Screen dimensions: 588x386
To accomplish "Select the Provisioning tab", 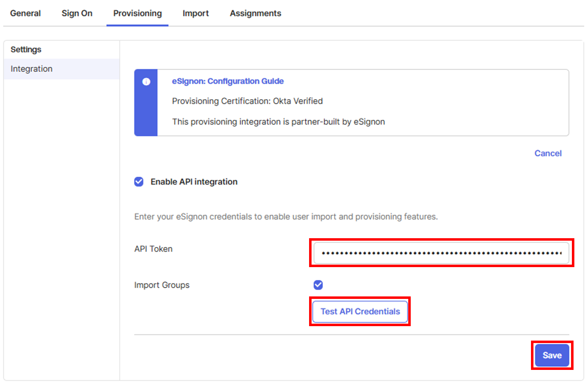I will tap(138, 13).
